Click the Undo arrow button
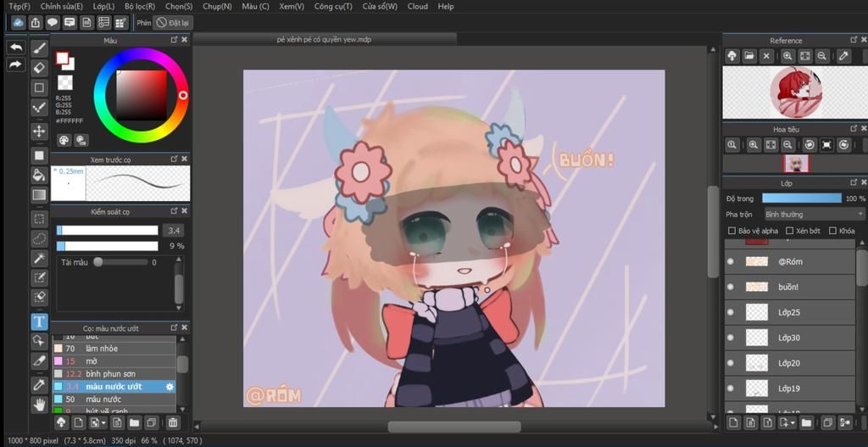The image size is (868, 447). [x=15, y=47]
